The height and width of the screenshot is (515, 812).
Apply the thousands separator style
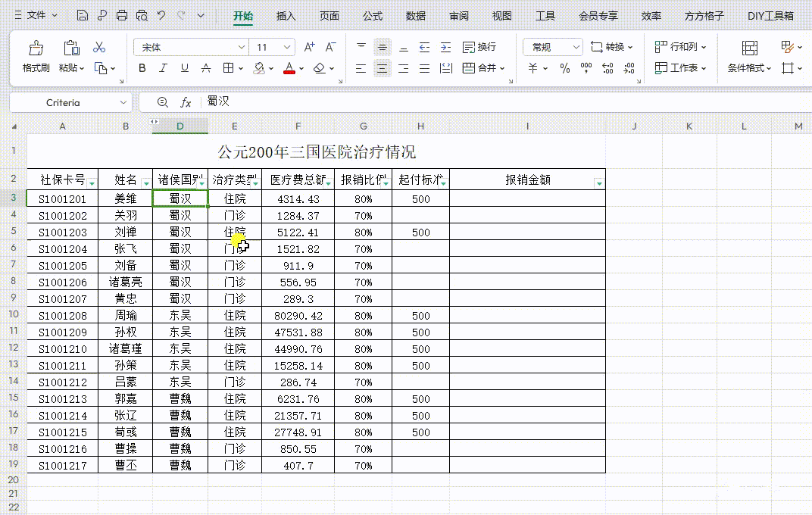coord(586,68)
